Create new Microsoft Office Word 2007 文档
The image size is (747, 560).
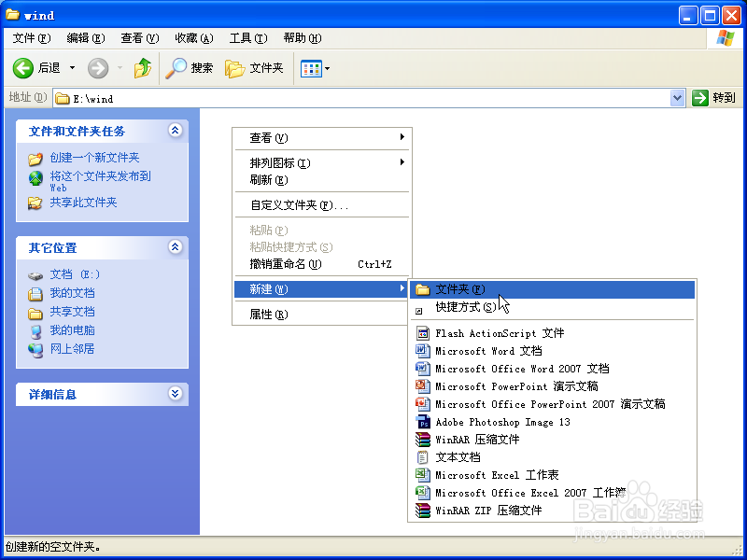point(552,369)
